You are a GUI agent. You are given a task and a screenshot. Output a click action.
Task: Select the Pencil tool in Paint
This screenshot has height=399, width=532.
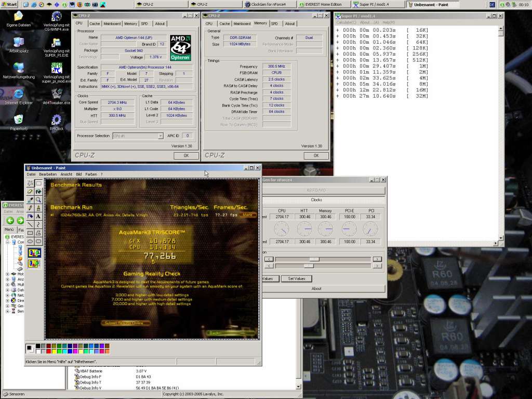coord(30,208)
